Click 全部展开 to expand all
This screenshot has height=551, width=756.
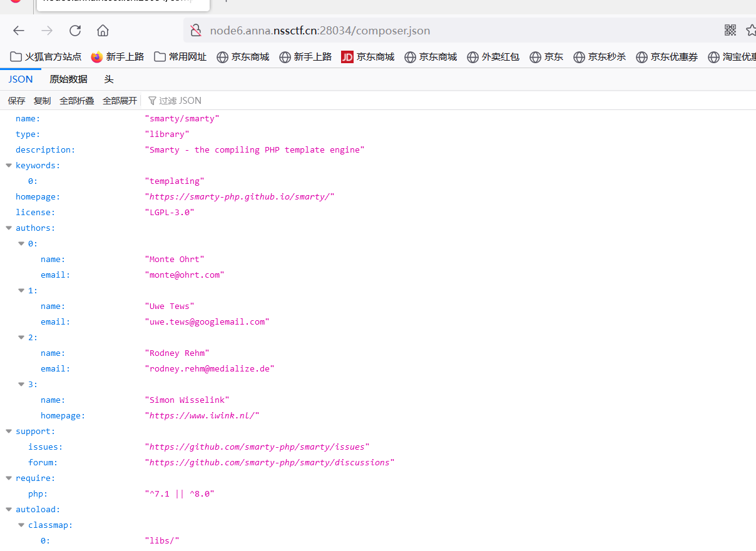point(120,101)
